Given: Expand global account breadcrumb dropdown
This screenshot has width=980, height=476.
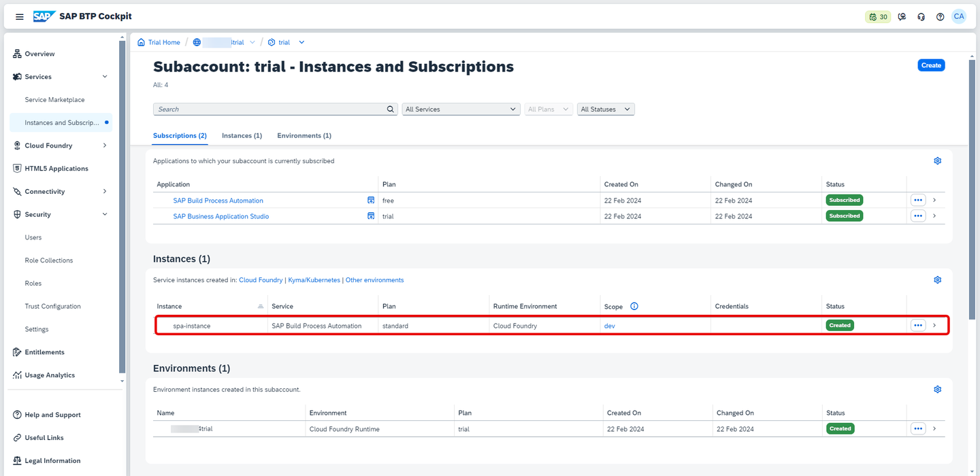Looking at the screenshot, I should pyautogui.click(x=252, y=42).
